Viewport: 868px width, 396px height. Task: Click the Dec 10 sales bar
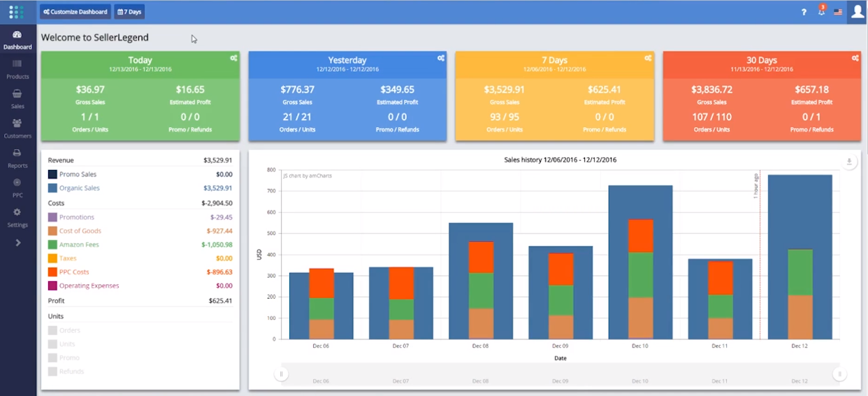pyautogui.click(x=640, y=262)
